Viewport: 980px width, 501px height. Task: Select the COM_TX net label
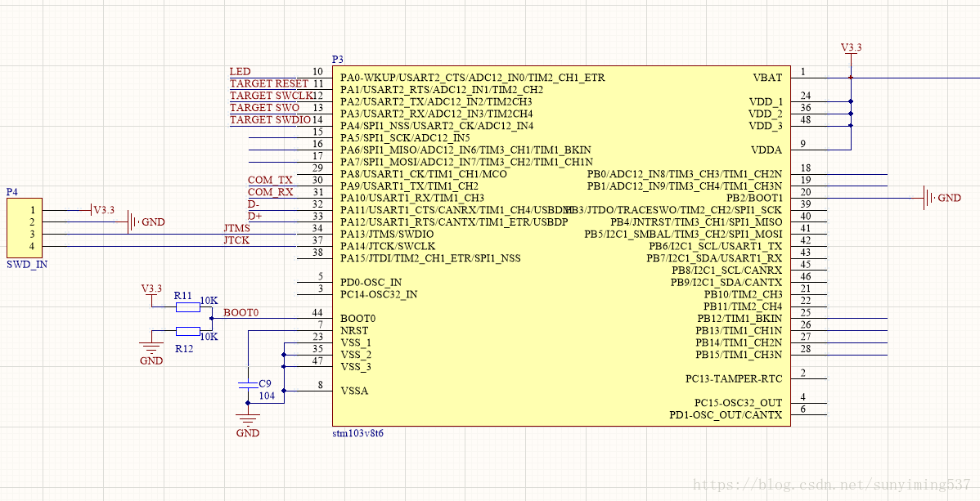point(270,181)
